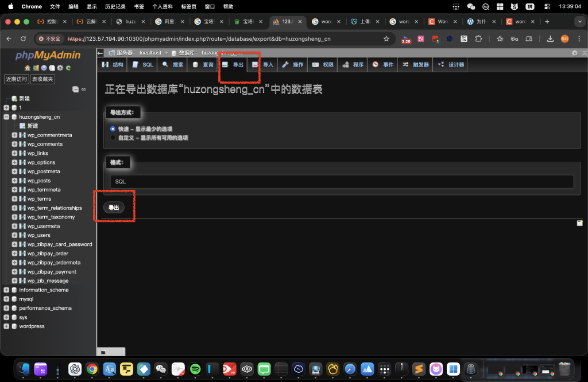Reload navigation panel with green refresh icon
588x382 pixels.
tap(68, 68)
